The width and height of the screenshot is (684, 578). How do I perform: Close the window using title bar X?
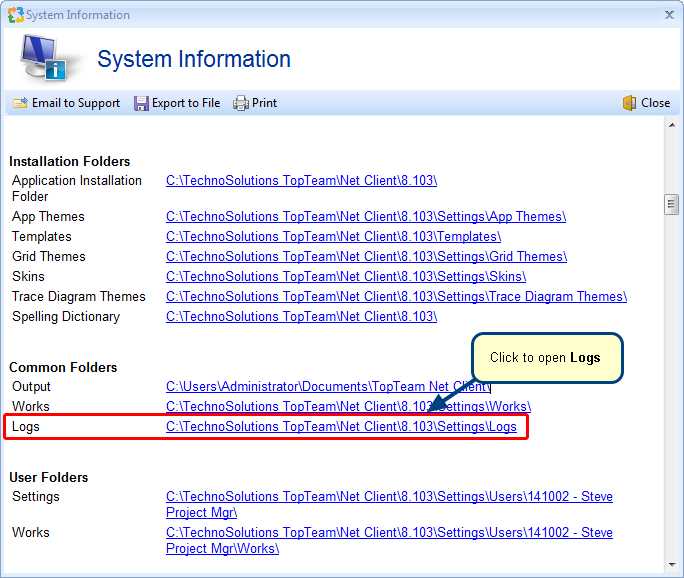pyautogui.click(x=668, y=15)
